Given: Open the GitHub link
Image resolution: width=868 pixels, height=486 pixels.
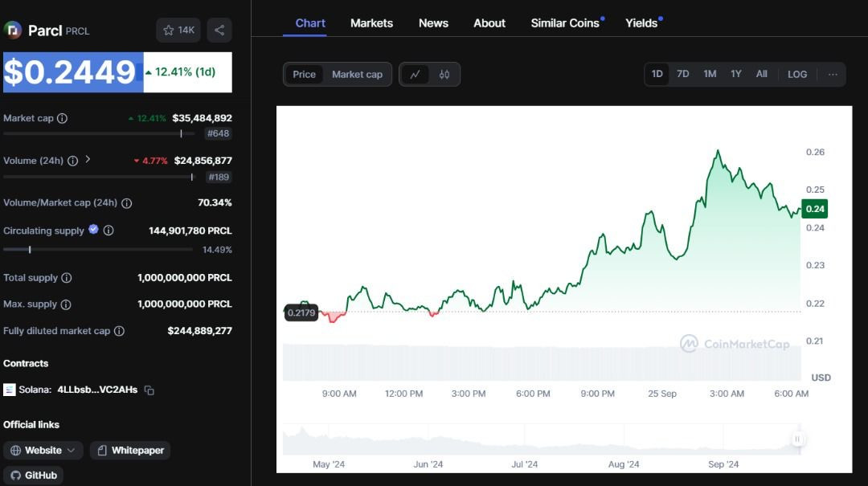Looking at the screenshot, I should click(x=34, y=475).
